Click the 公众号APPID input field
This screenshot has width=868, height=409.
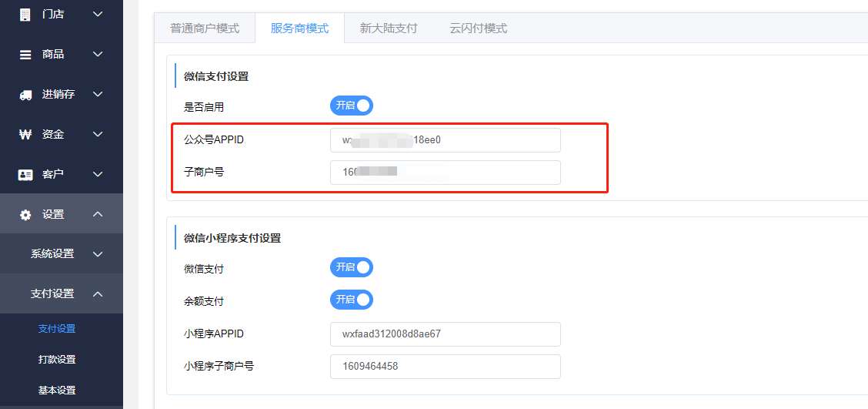click(446, 140)
